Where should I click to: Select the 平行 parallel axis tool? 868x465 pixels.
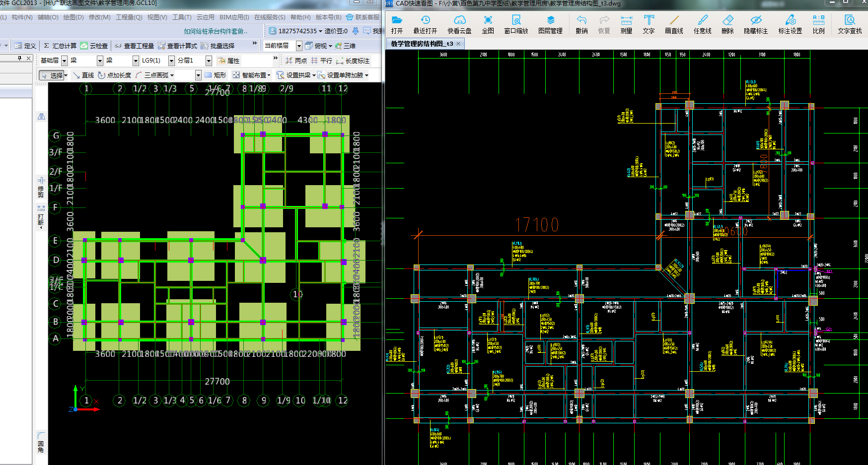tap(321, 61)
